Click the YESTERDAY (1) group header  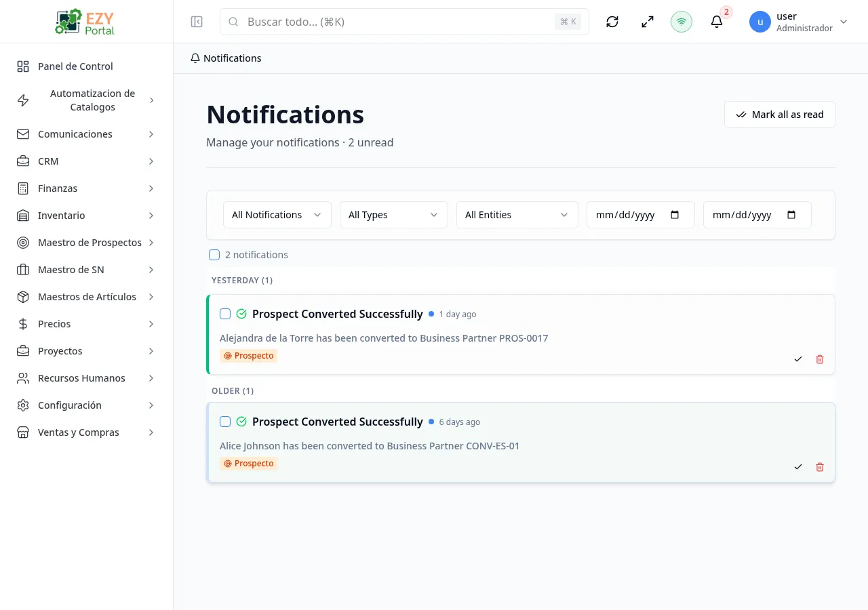(242, 280)
